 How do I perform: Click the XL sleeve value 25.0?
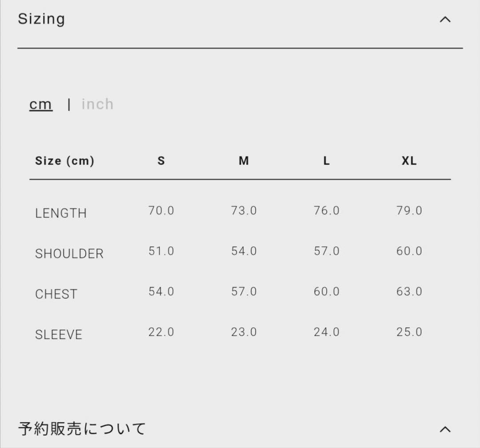coord(409,332)
